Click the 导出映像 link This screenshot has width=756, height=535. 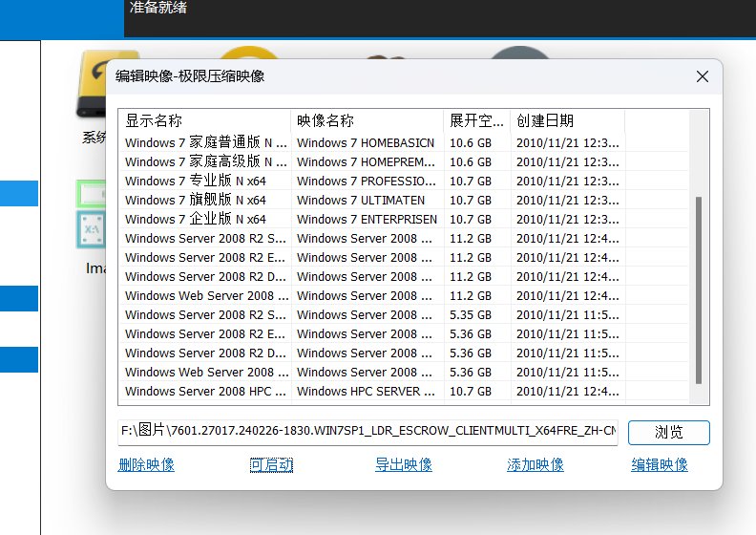pos(404,465)
